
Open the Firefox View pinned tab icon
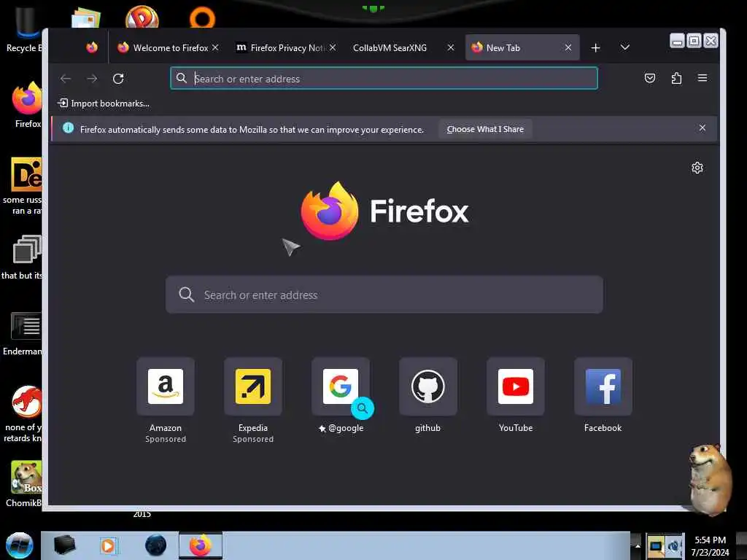[92, 47]
